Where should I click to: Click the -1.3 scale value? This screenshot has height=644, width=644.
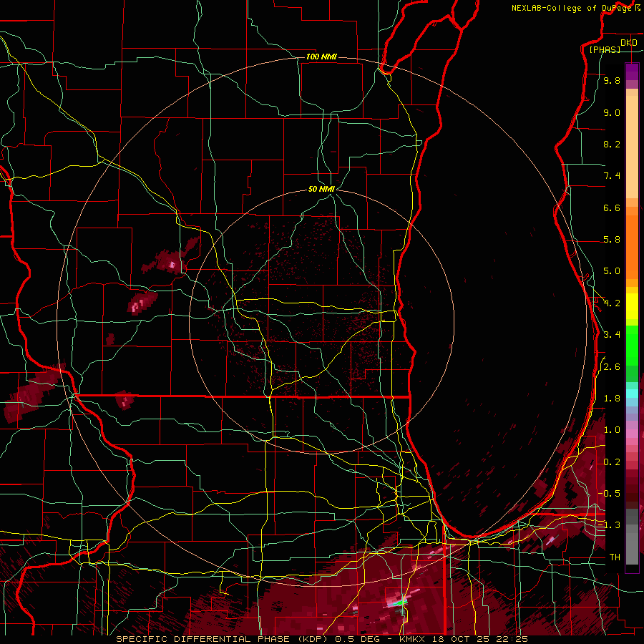[x=609, y=525]
